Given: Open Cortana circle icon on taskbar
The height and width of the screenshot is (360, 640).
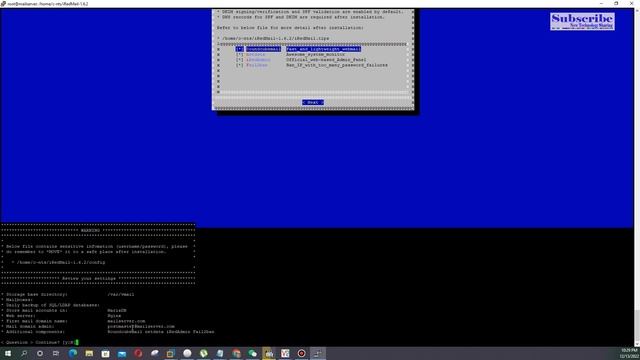Looking at the screenshot, I should click(40, 353).
